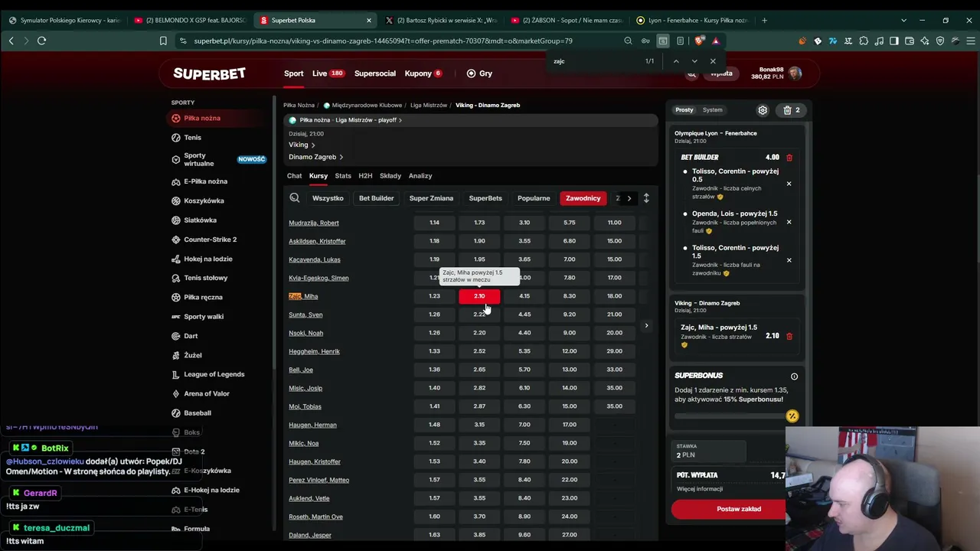Open the Dart sport icon
Image resolution: width=980 pixels, height=551 pixels.
click(x=176, y=336)
